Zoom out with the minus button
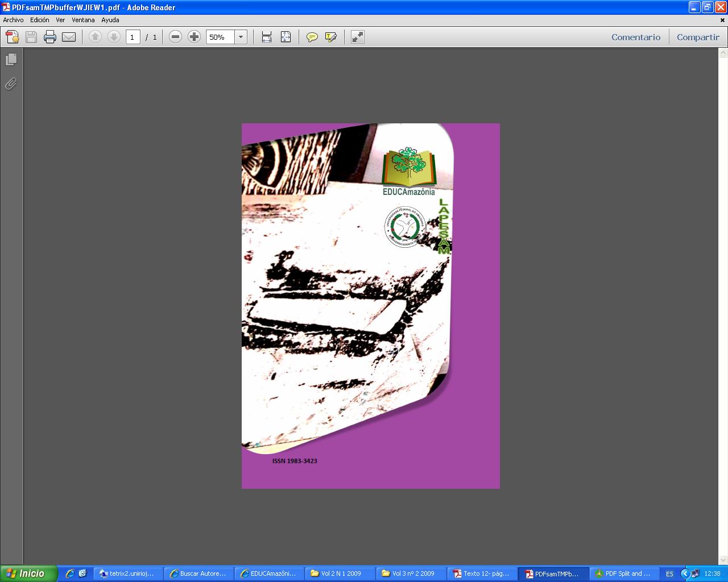The image size is (728, 582). (x=176, y=38)
